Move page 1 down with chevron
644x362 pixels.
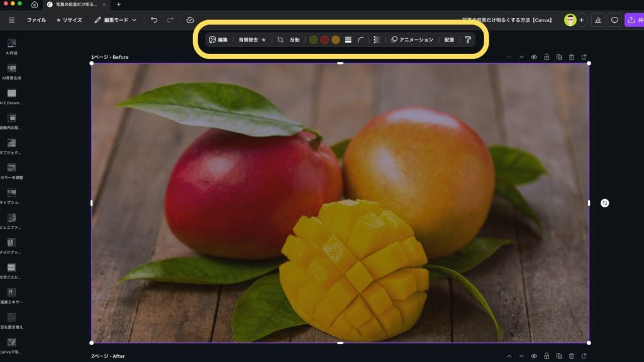[521, 57]
